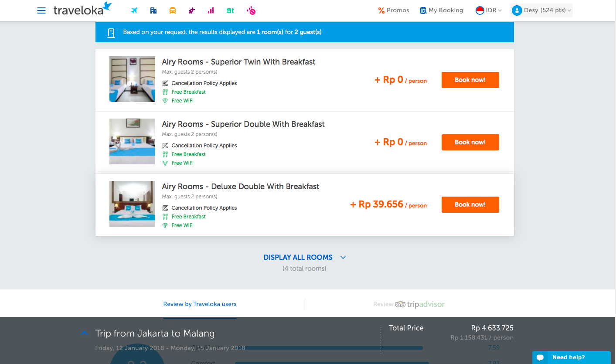The height and width of the screenshot is (364, 616).
Task: Collapse the Trip from Jakarta to Malang chevron
Action: coord(84,333)
